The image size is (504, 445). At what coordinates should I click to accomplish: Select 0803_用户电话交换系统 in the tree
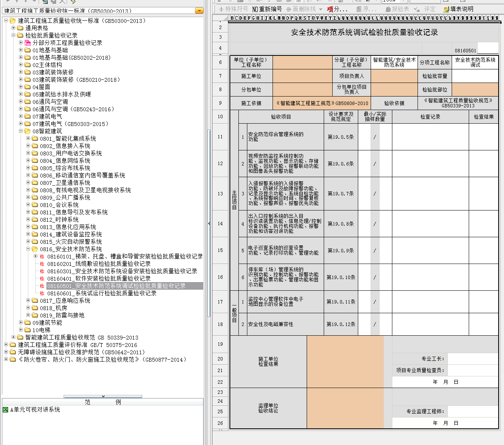coord(71,153)
